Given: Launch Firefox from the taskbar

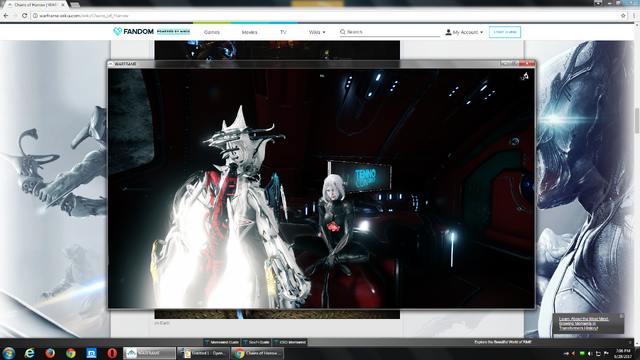Looking at the screenshot, I should click(x=50, y=353).
